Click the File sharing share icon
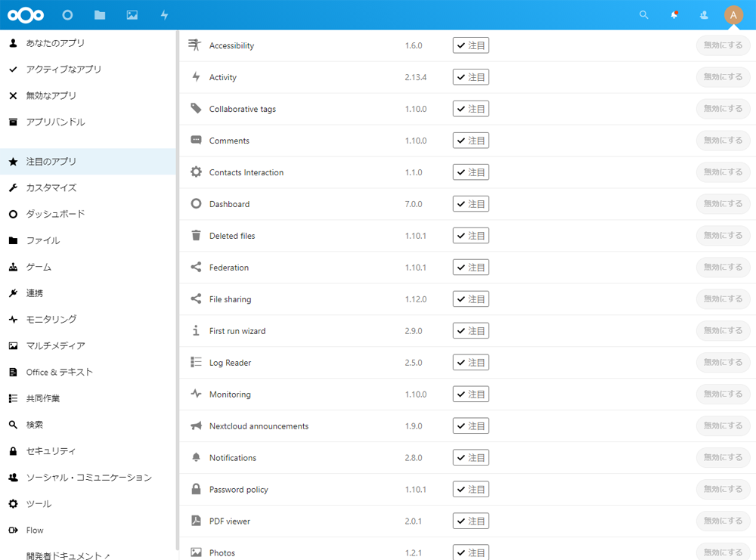 pos(196,299)
